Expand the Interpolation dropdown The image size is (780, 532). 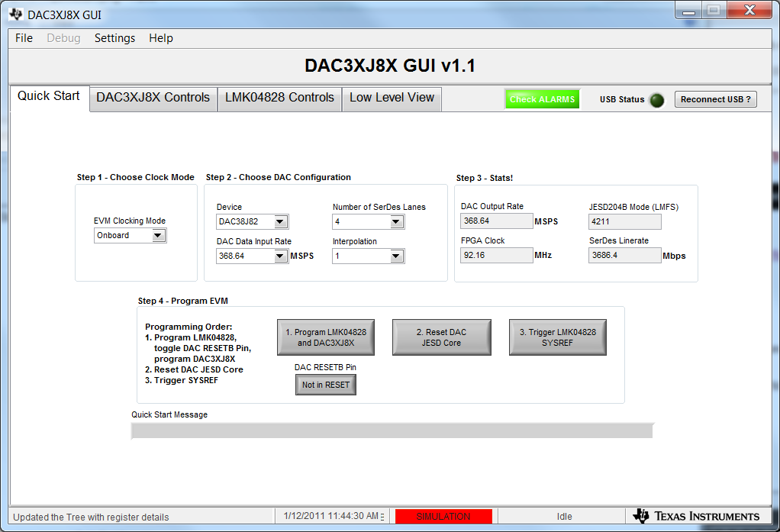point(368,256)
